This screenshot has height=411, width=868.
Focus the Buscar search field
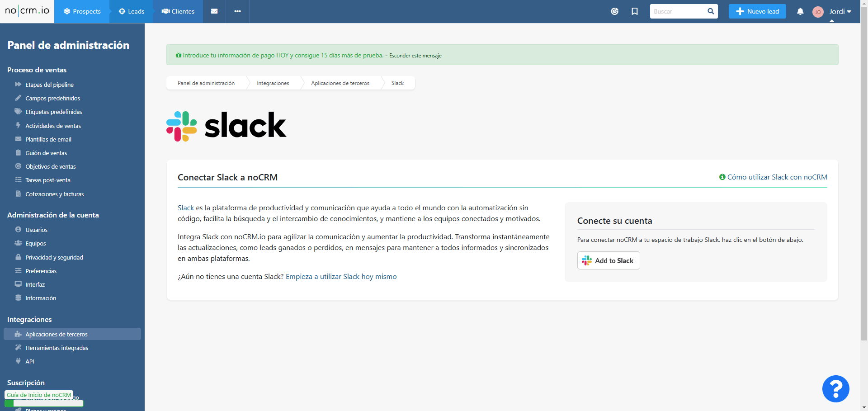[677, 11]
